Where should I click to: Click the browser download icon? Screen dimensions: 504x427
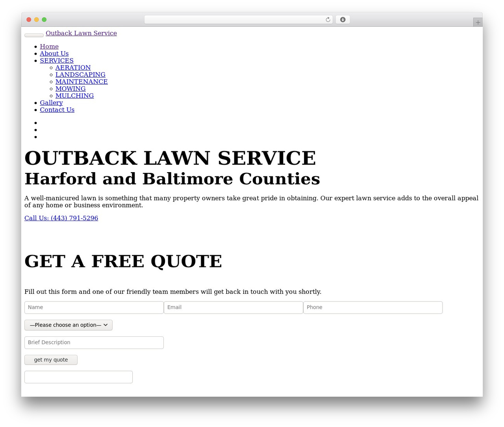(x=343, y=20)
